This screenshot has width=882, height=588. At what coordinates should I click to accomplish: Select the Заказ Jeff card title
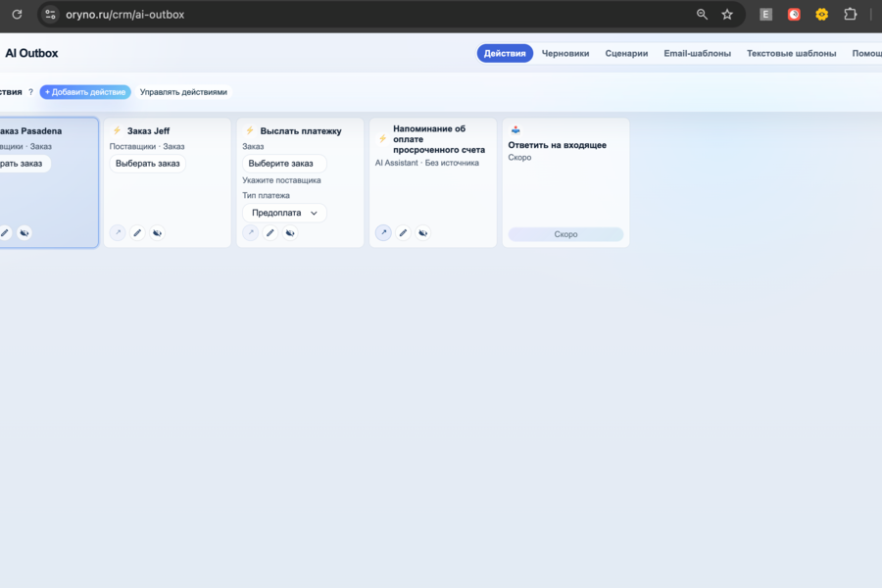tap(148, 130)
